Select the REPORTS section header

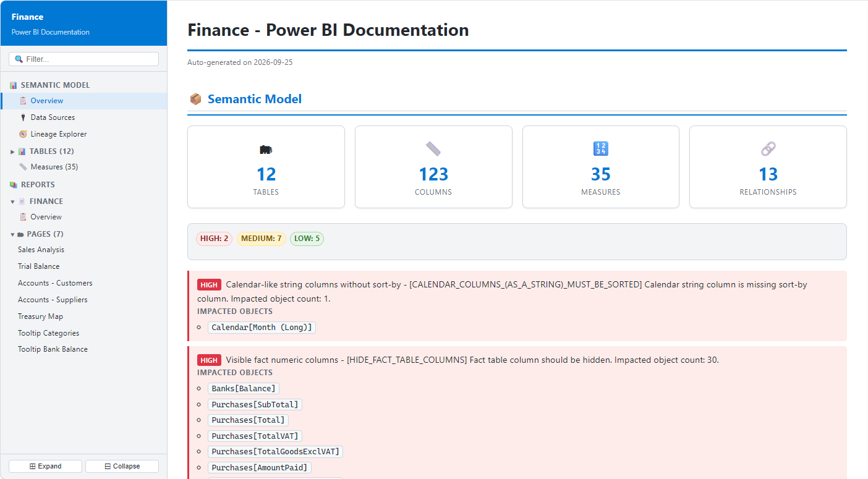[38, 185]
